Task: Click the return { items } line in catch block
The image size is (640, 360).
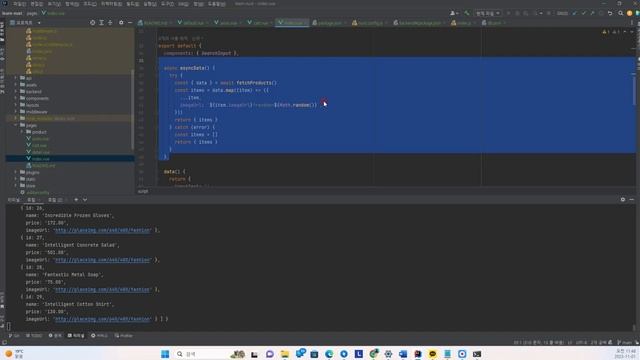Action: (196, 142)
